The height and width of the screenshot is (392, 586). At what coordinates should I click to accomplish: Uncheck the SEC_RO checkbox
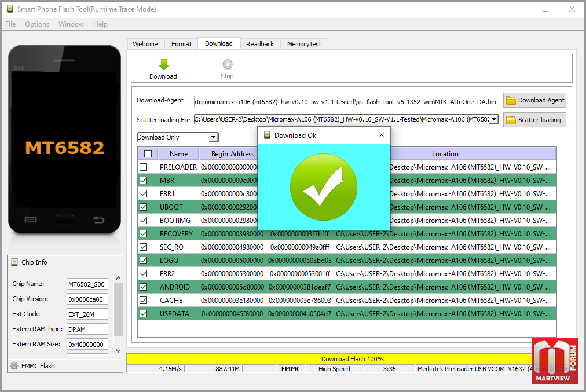[143, 247]
